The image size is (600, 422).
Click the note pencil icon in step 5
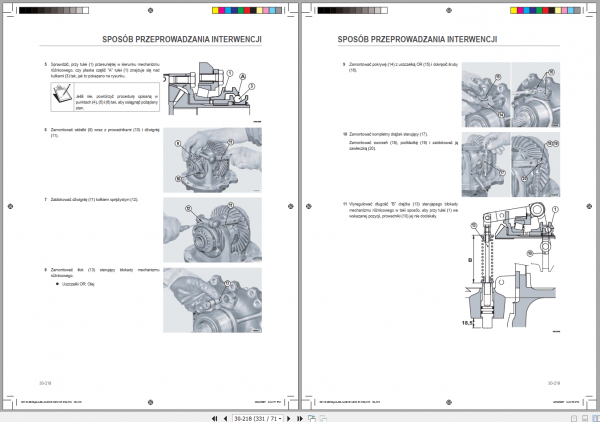(62, 95)
